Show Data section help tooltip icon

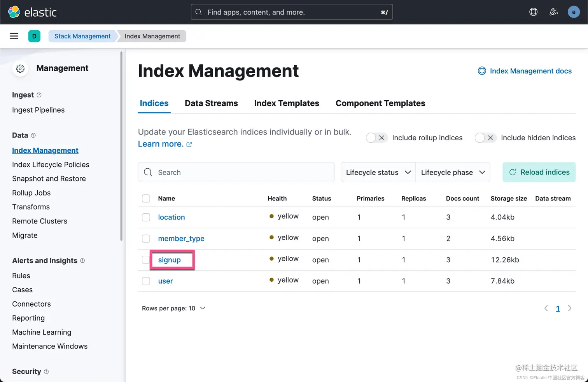point(33,135)
